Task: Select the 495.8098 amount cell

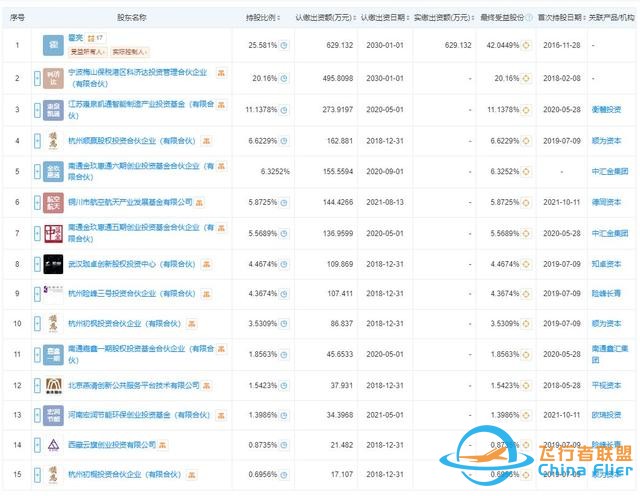Action: point(338,78)
